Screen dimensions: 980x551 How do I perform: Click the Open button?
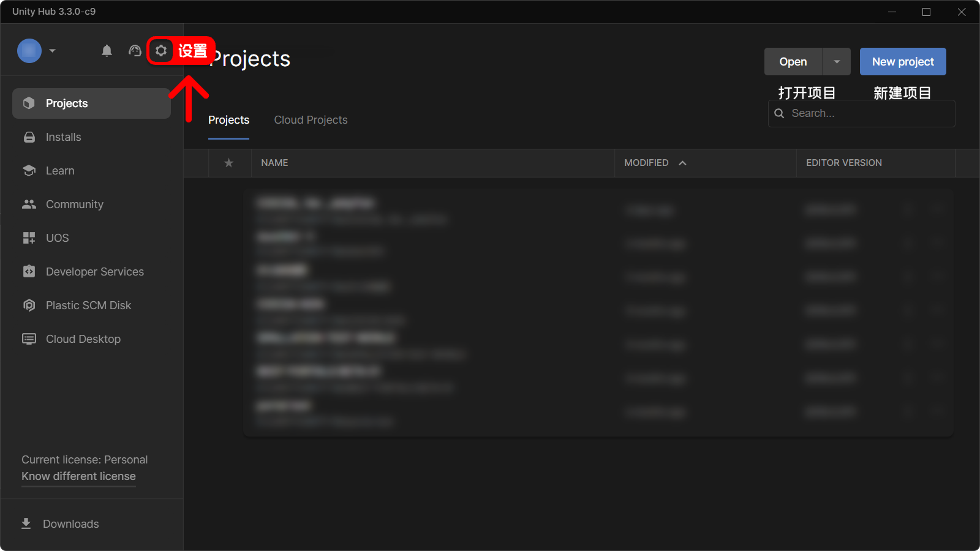click(793, 62)
